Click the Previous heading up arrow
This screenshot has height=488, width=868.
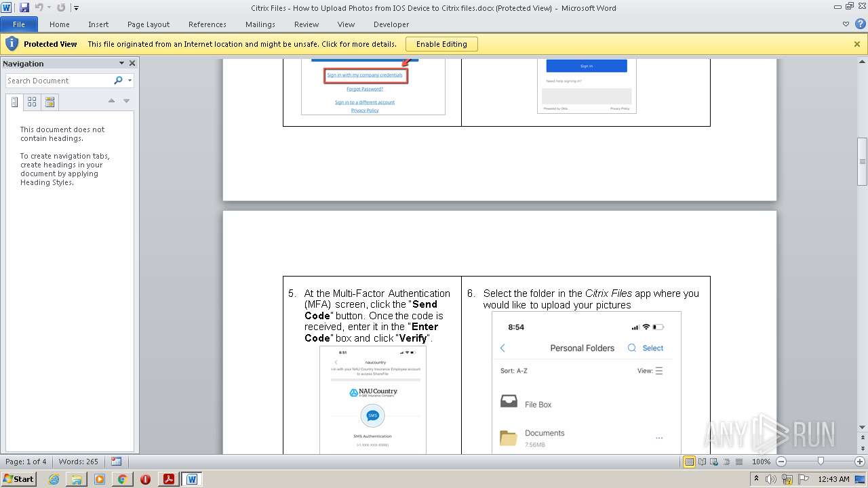(112, 101)
